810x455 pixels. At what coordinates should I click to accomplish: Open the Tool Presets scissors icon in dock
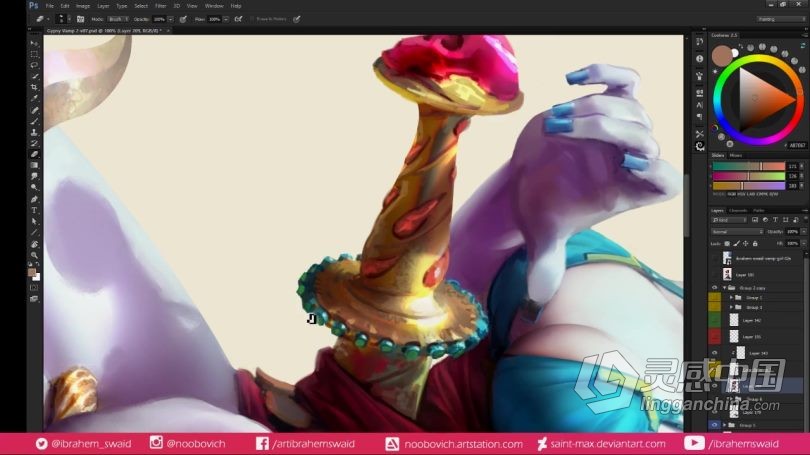click(x=699, y=134)
